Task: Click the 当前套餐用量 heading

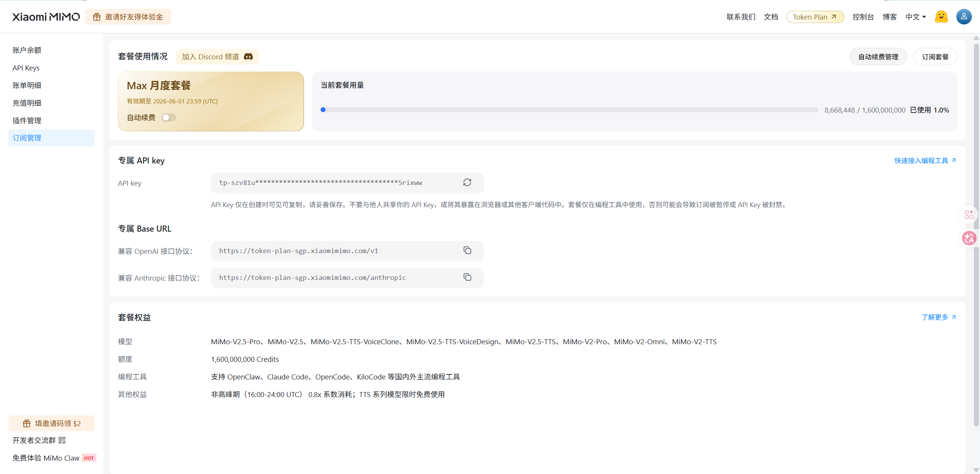Action: click(342, 85)
